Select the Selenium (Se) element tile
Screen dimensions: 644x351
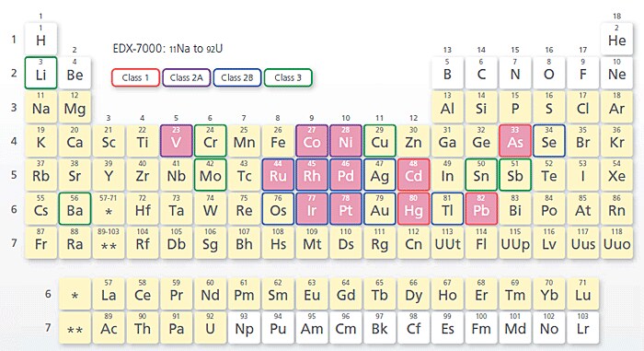pos(549,141)
